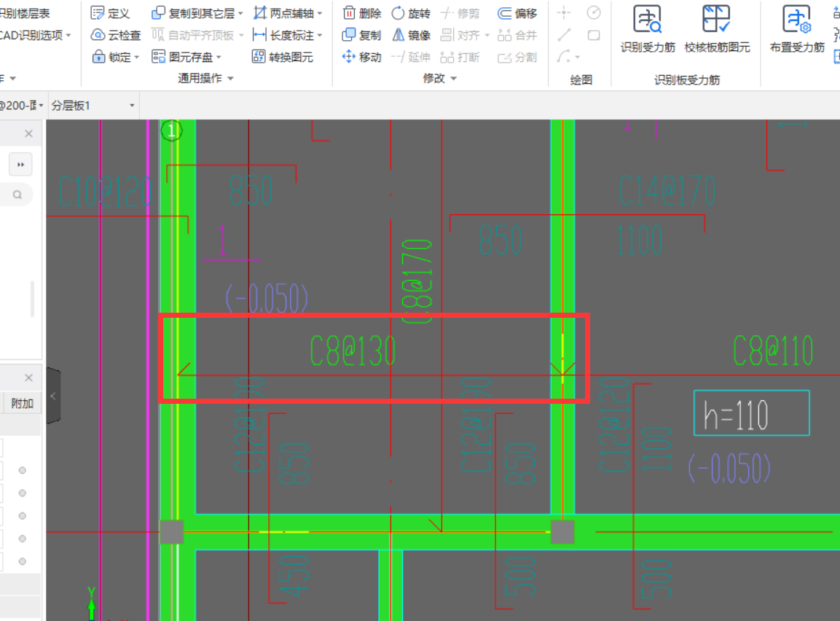The image size is (840, 621).
Task: Open the 定义 (Define) tool
Action: pyautogui.click(x=110, y=13)
